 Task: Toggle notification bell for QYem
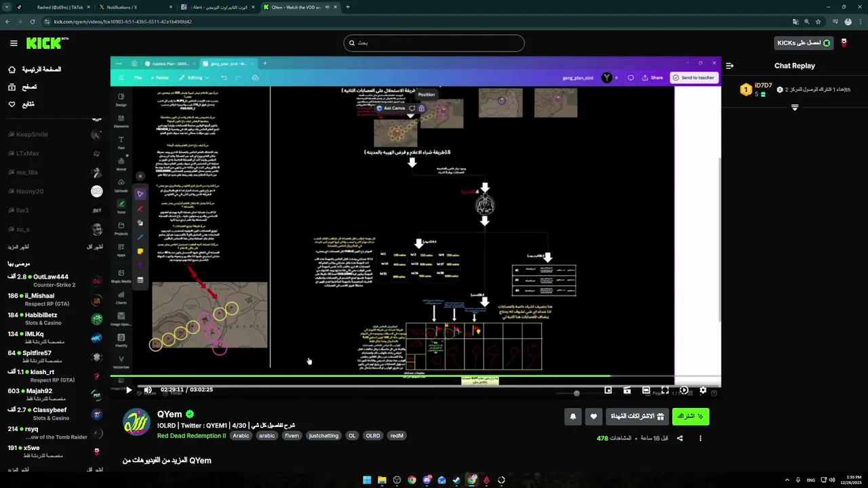(573, 417)
